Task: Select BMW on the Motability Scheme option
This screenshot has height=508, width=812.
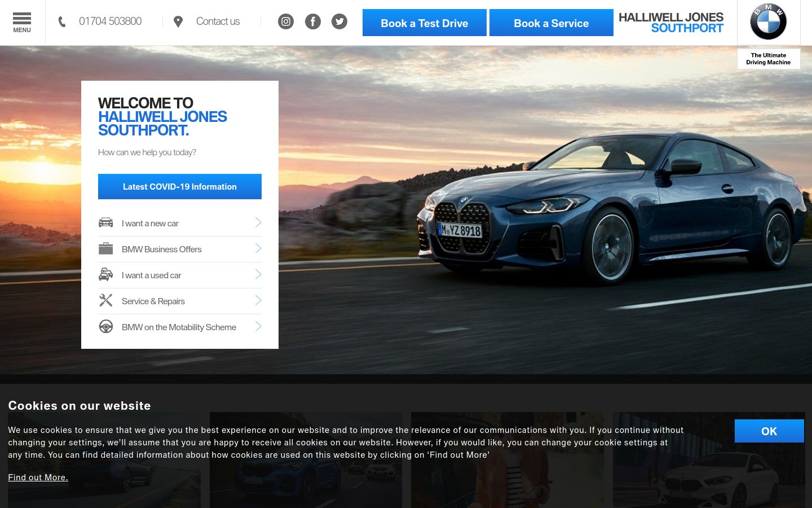Action: coord(180,327)
